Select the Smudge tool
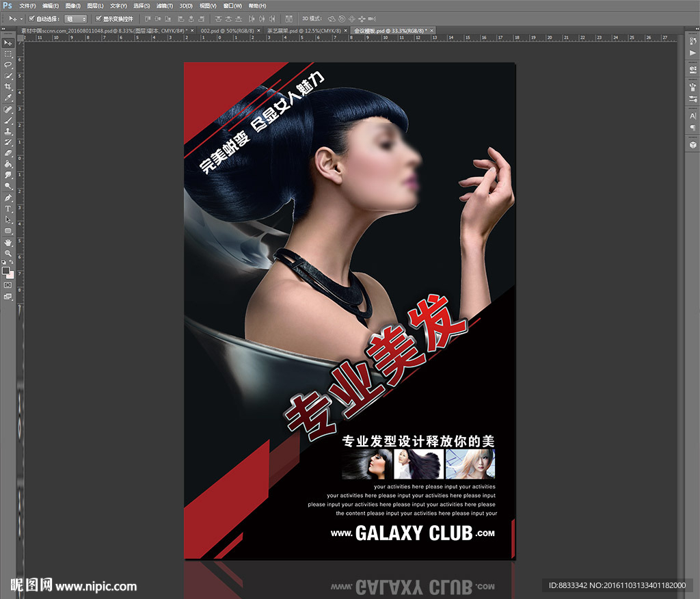The image size is (700, 599). tap(8, 175)
